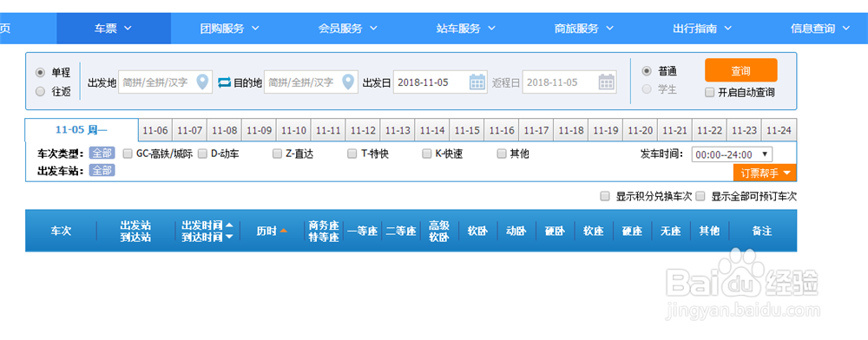This screenshot has height=340, width=868.
Task: Click the 出发地 departure input field
Action: [166, 82]
